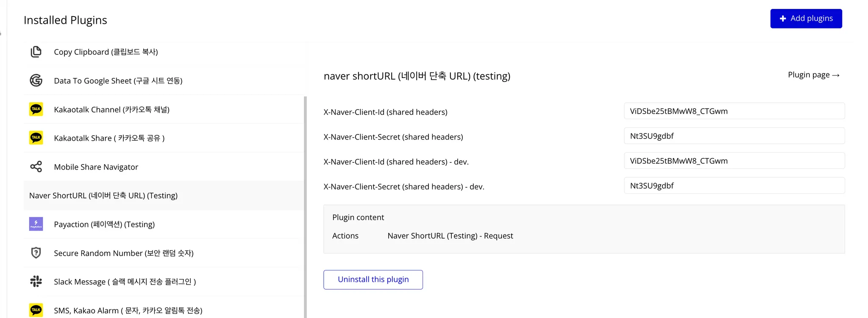The image size is (868, 318).
Task: Click the SMS, Kakao Alarm talk icon
Action: (36, 310)
